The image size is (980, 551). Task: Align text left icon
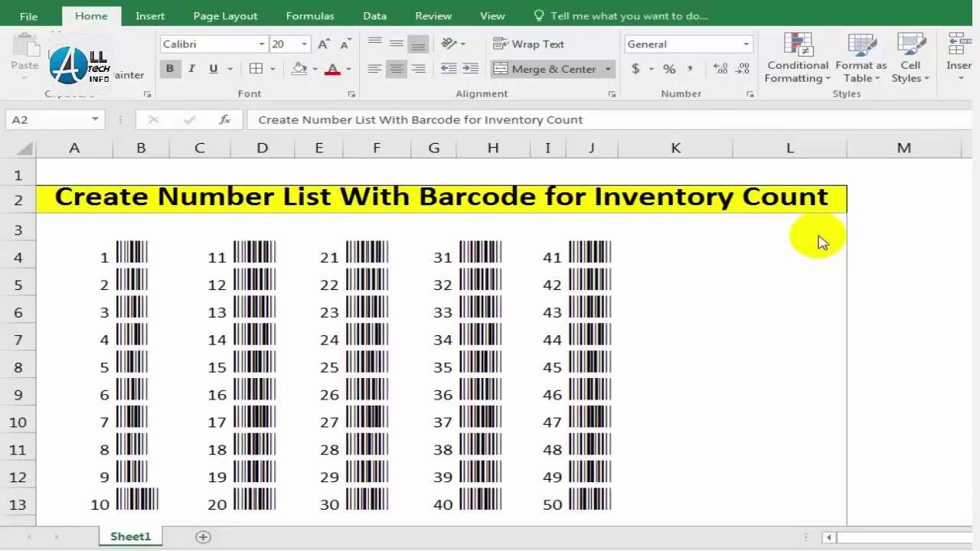pyautogui.click(x=374, y=69)
